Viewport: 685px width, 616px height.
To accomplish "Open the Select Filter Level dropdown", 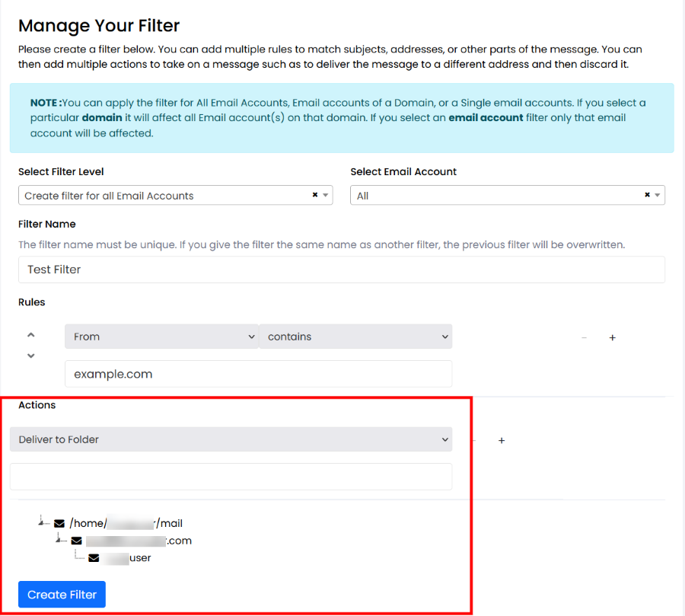I will [175, 196].
